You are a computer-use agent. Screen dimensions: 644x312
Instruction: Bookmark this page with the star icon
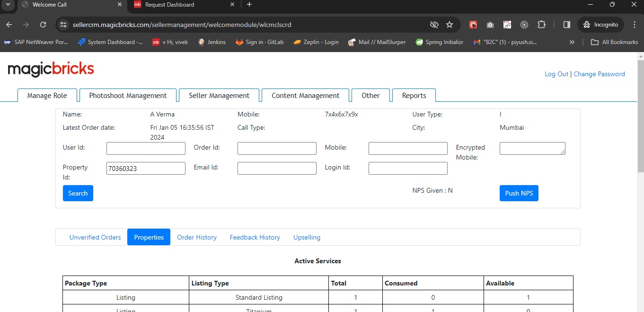point(450,25)
